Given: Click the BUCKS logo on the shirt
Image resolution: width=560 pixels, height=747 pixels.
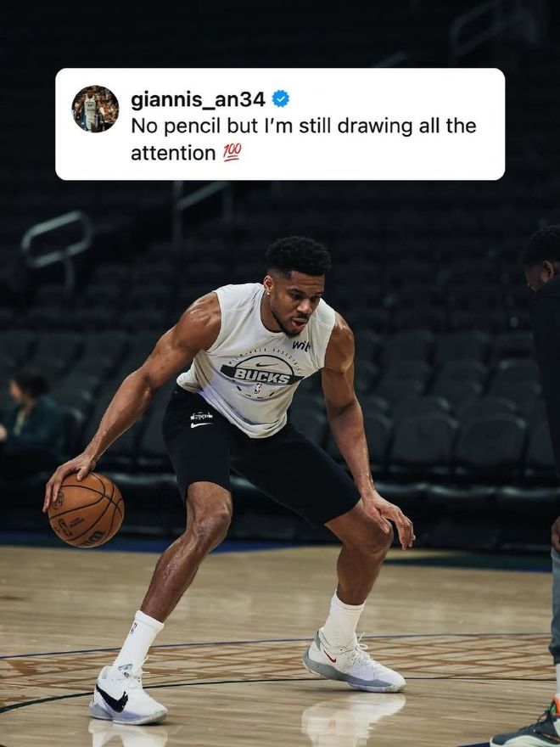Looking at the screenshot, I should coord(262,376).
